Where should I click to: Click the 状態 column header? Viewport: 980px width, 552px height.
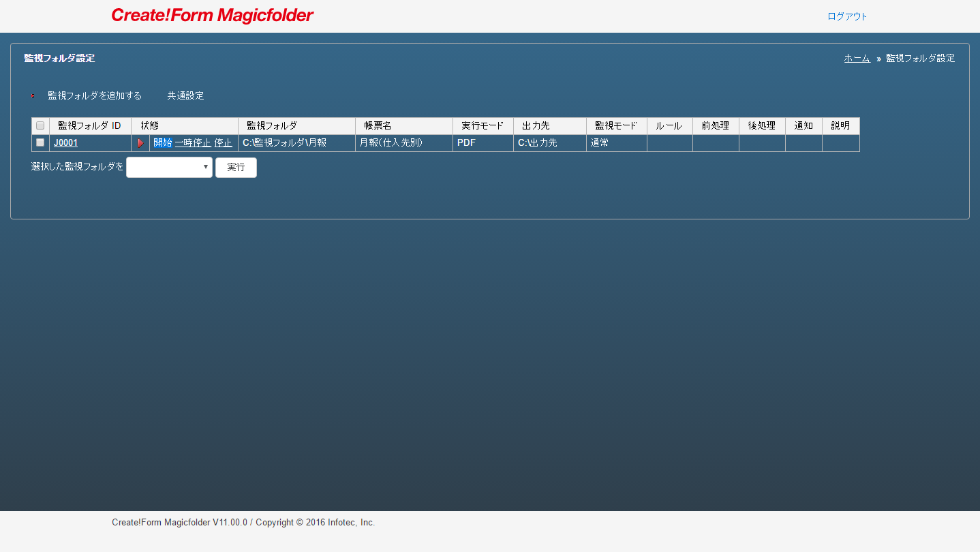[185, 126]
